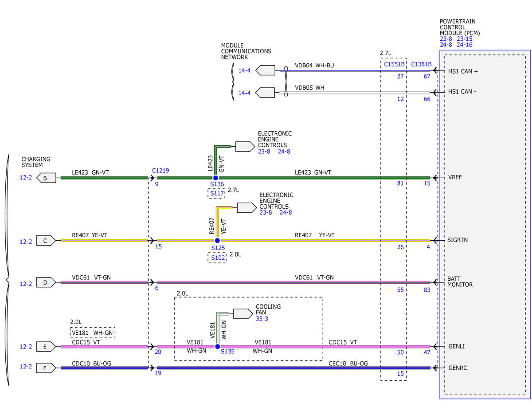This screenshot has height=411, width=532.
Task: Click the C1551B connector link
Action: (x=394, y=64)
